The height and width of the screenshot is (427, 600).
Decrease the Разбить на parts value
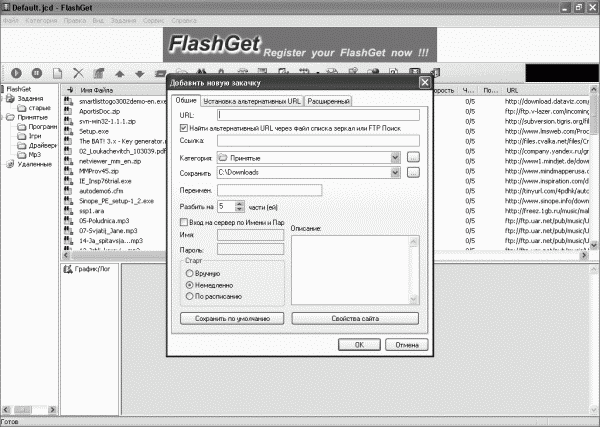[x=240, y=209]
